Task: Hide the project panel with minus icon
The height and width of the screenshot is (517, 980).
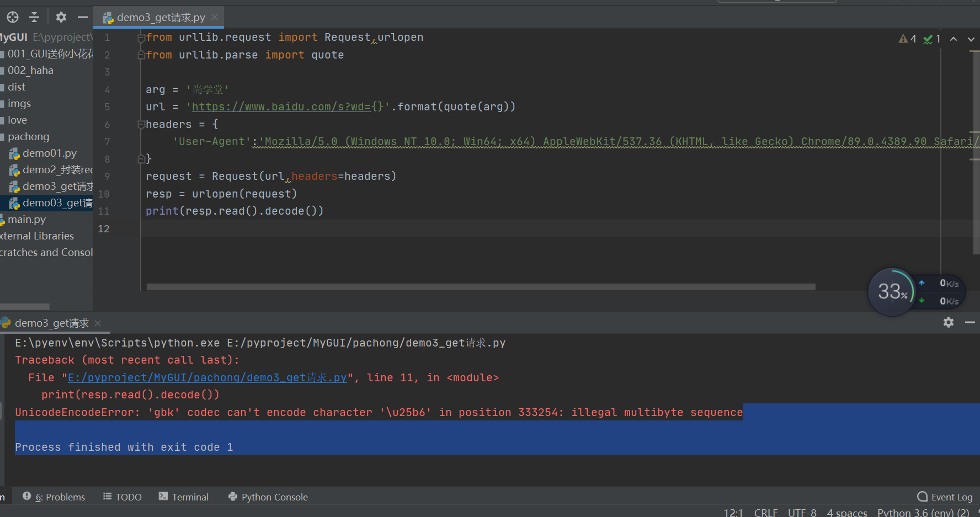Action: 83,17
